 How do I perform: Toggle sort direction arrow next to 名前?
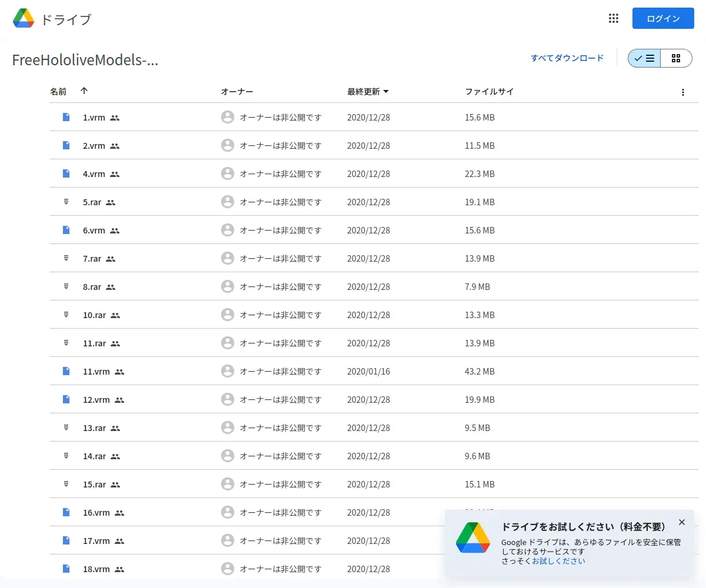[x=84, y=91]
